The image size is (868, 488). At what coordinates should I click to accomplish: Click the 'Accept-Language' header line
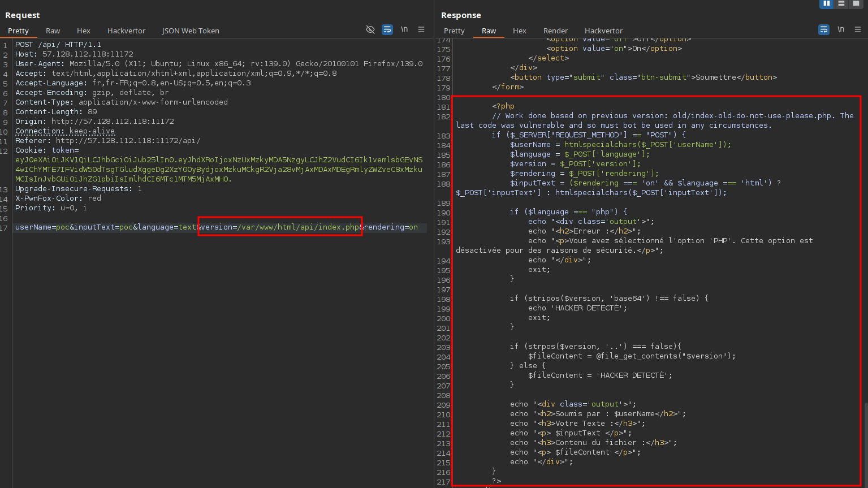pyautogui.click(x=133, y=83)
